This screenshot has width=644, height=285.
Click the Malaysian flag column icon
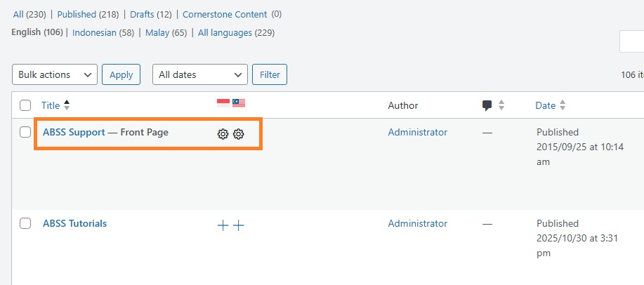point(239,103)
